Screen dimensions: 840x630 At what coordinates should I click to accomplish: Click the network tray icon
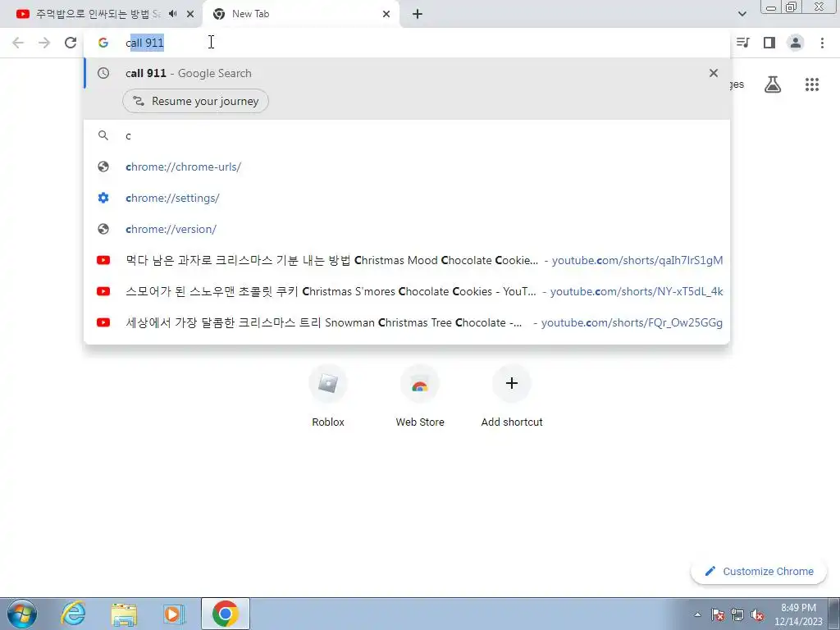pyautogui.click(x=737, y=614)
